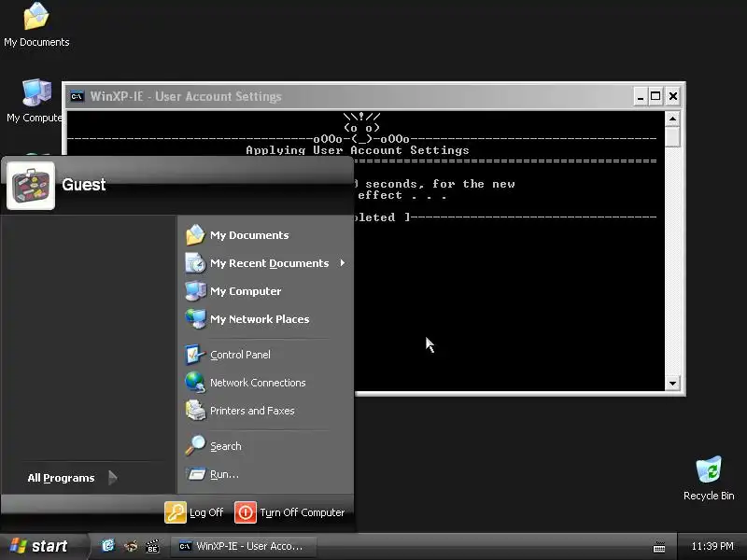747x560 pixels.
Task: Close the WinXP-IE command window
Action: [x=672, y=97]
